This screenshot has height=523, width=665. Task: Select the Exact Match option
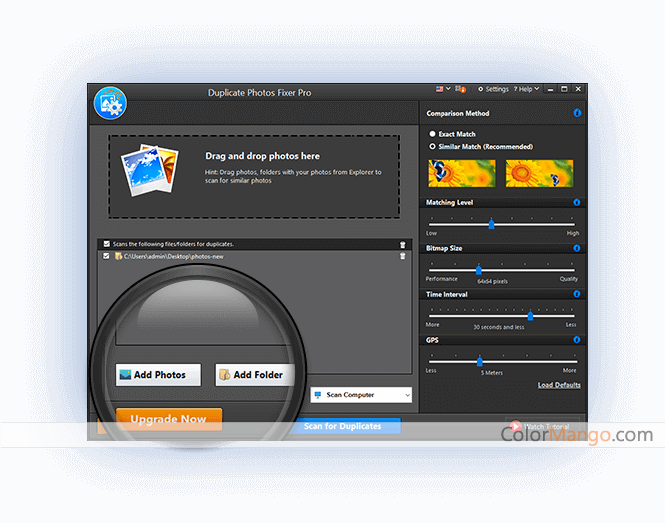click(452, 134)
